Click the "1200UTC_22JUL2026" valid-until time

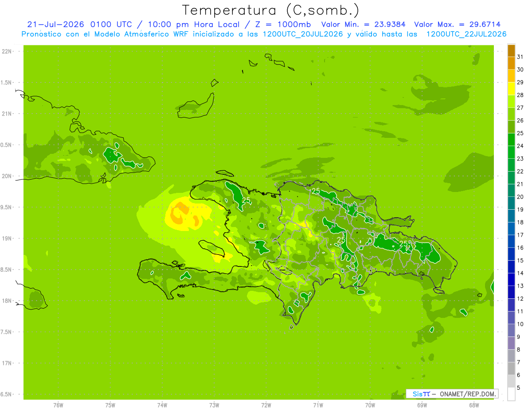pyautogui.click(x=466, y=34)
